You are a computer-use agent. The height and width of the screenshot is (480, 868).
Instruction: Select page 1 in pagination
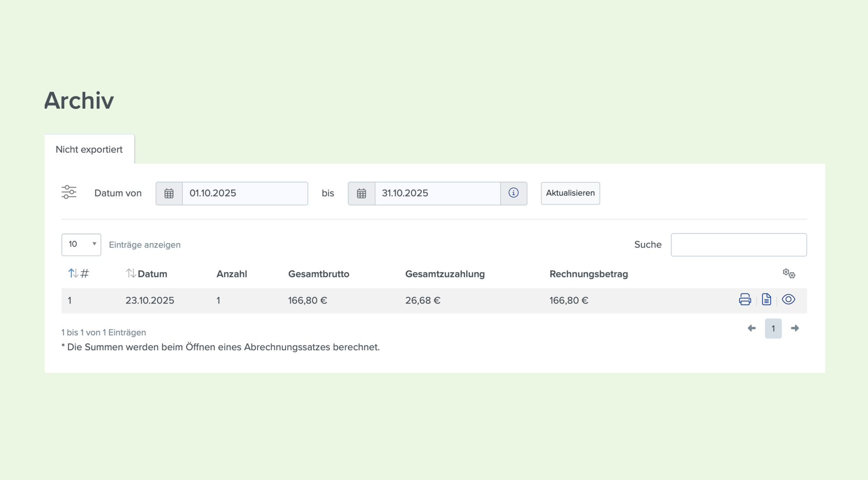tap(773, 328)
